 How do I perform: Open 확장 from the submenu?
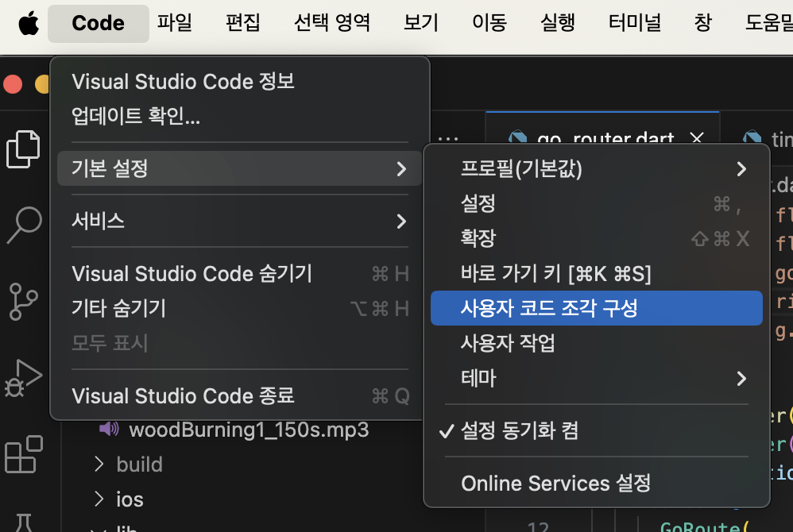tap(596, 238)
